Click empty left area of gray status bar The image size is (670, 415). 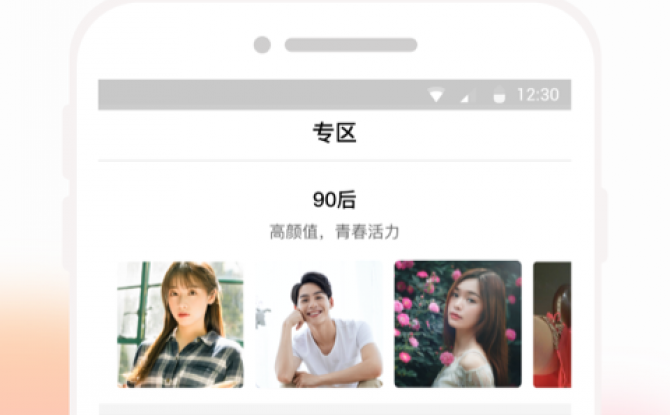point(256,94)
